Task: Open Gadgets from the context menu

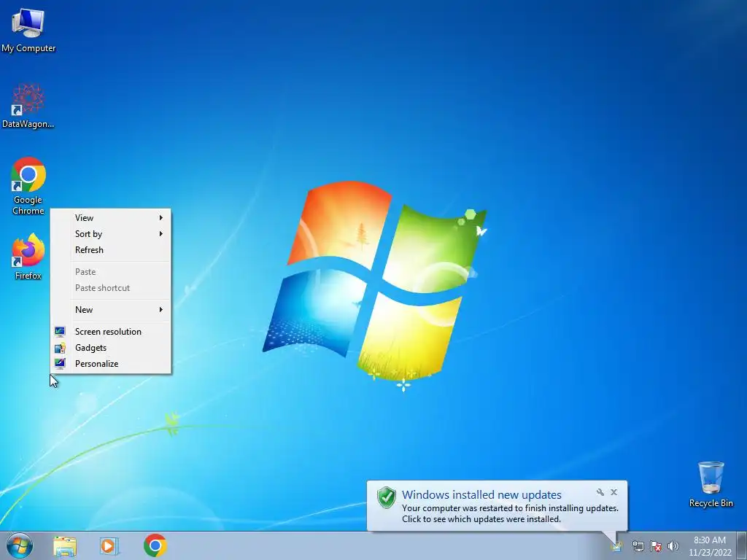Action: (111, 348)
